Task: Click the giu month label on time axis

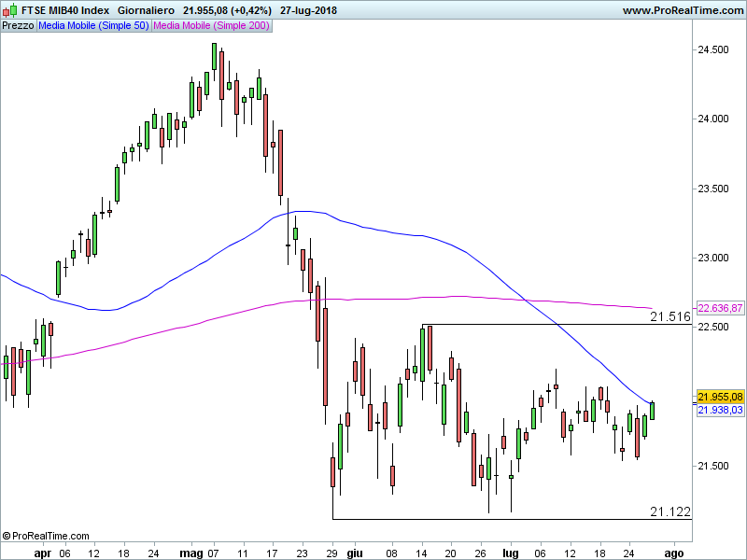Action: pyautogui.click(x=355, y=553)
